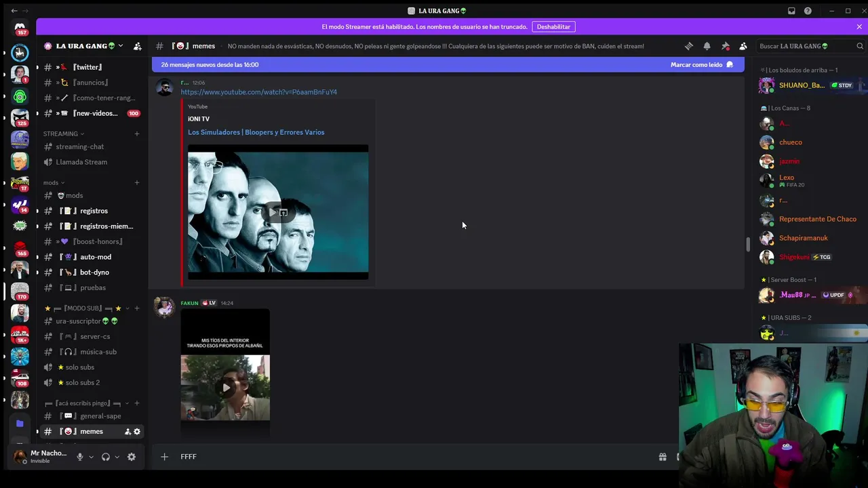Screen dimensions: 868x488
Task: Open FAKUN's avatar in chat
Action: point(164,307)
